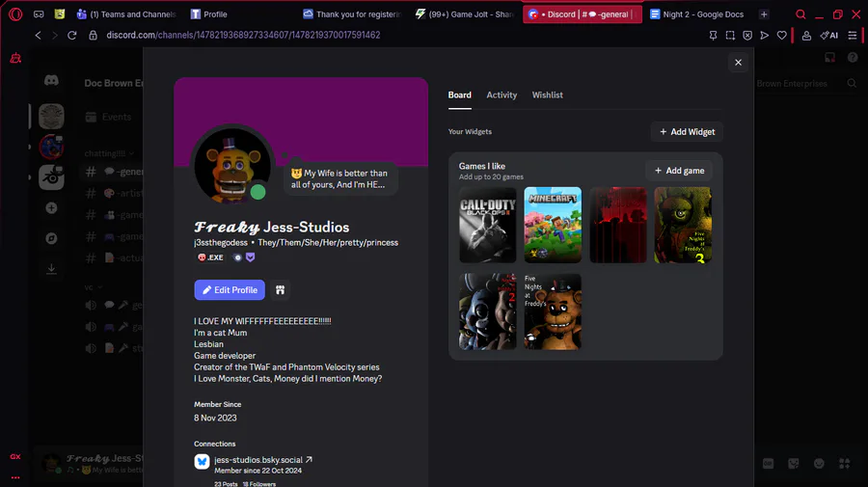Click the address bar URL
The height and width of the screenshot is (487, 868).
(x=243, y=36)
